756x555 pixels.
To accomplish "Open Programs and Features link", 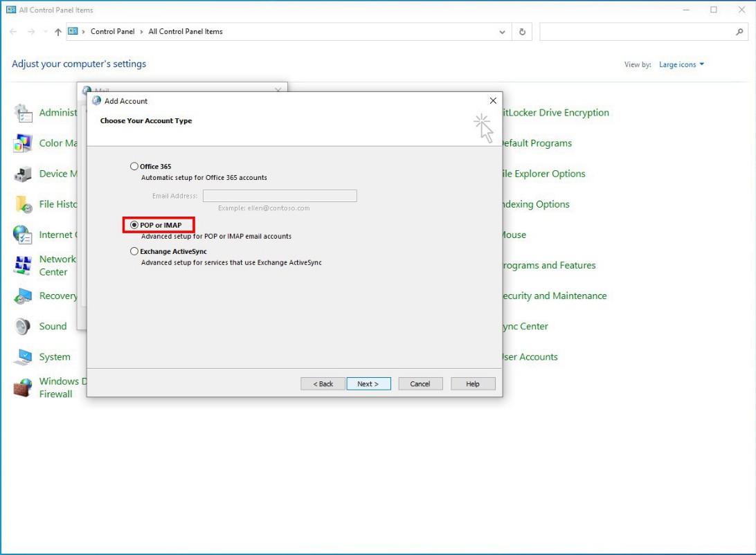I will (549, 266).
